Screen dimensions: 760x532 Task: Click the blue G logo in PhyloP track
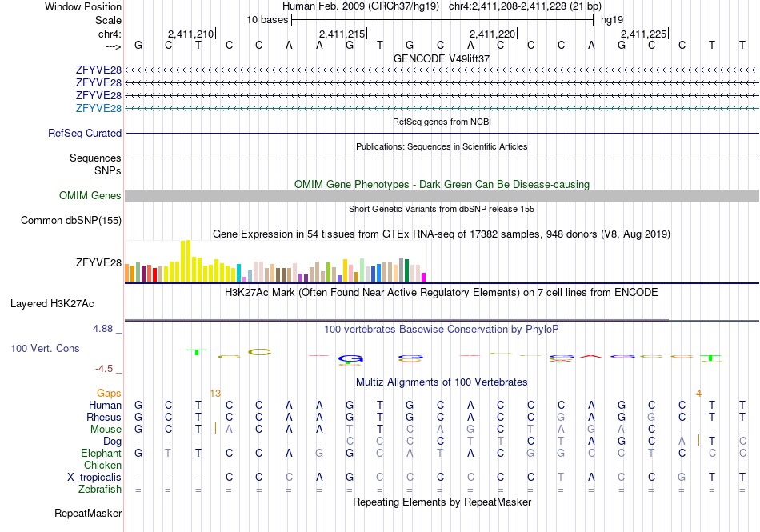pyautogui.click(x=351, y=359)
